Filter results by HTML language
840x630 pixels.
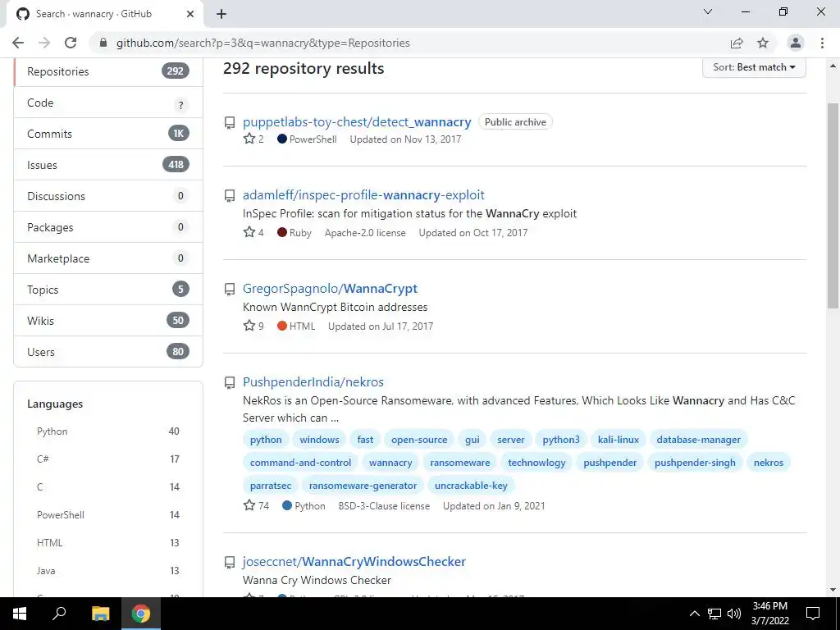[107, 543]
